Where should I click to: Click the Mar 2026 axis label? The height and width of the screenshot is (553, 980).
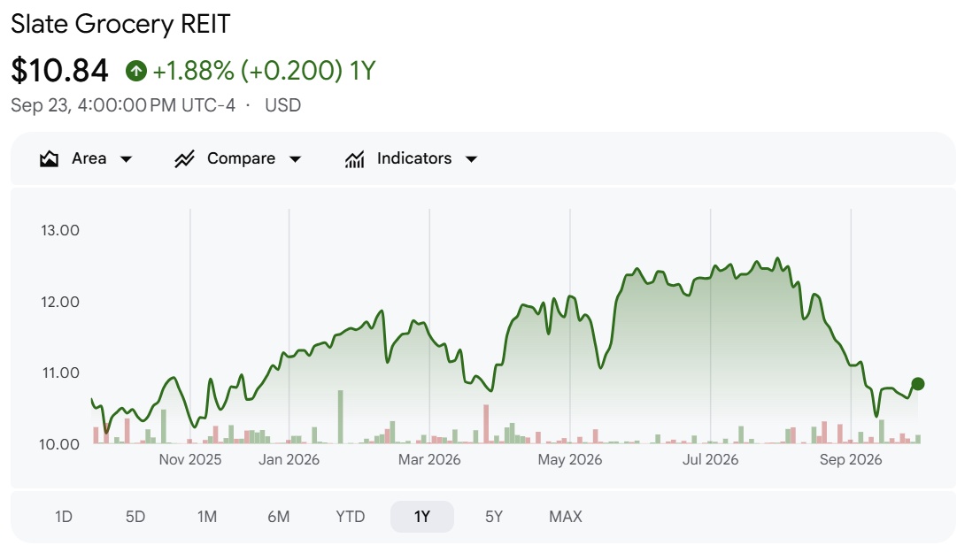point(429,460)
